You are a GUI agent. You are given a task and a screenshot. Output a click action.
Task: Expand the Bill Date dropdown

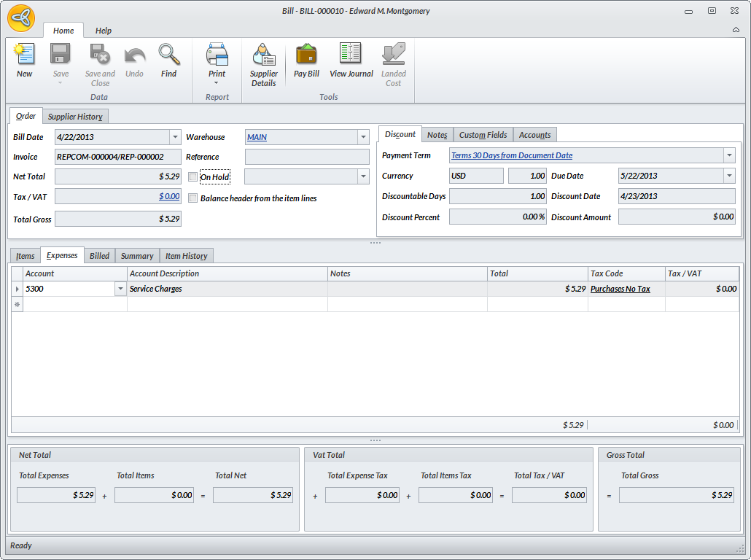[x=175, y=137]
